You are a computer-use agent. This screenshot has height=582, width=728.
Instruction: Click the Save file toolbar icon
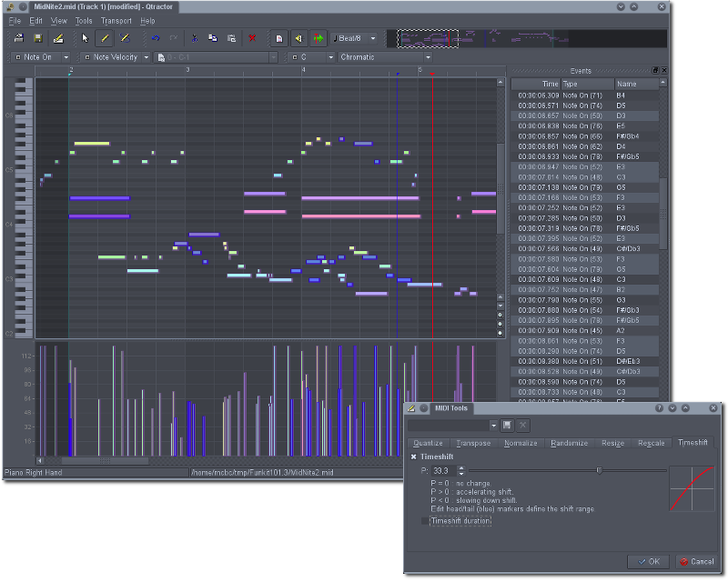point(38,38)
